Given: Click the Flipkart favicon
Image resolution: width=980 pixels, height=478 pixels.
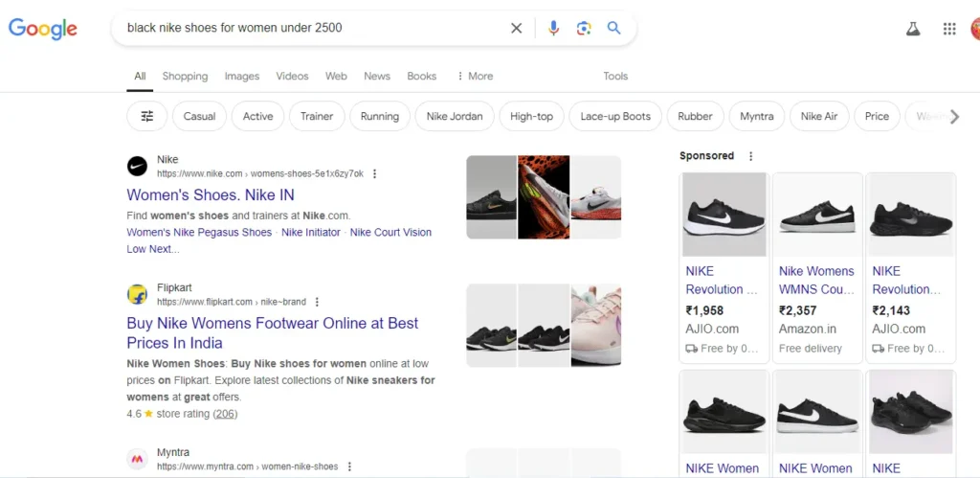Looking at the screenshot, I should [137, 295].
